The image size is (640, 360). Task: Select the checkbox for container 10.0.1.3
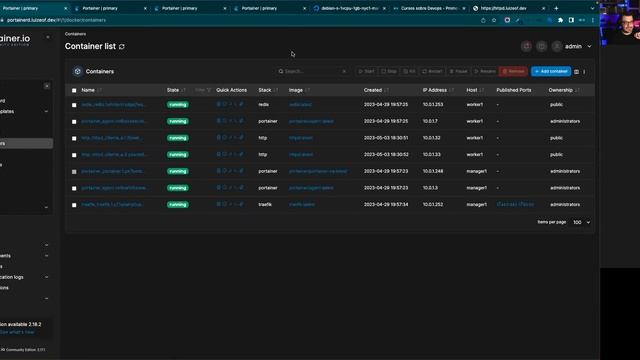pyautogui.click(x=74, y=189)
